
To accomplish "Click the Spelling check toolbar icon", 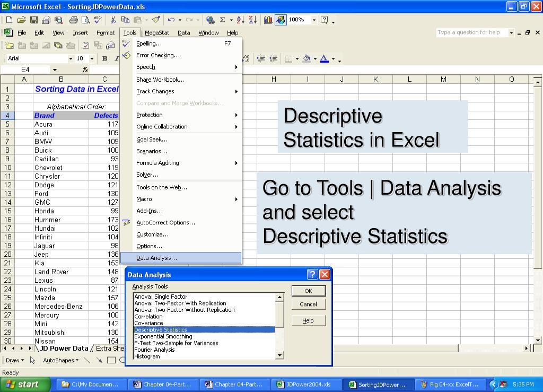I will [x=98, y=20].
